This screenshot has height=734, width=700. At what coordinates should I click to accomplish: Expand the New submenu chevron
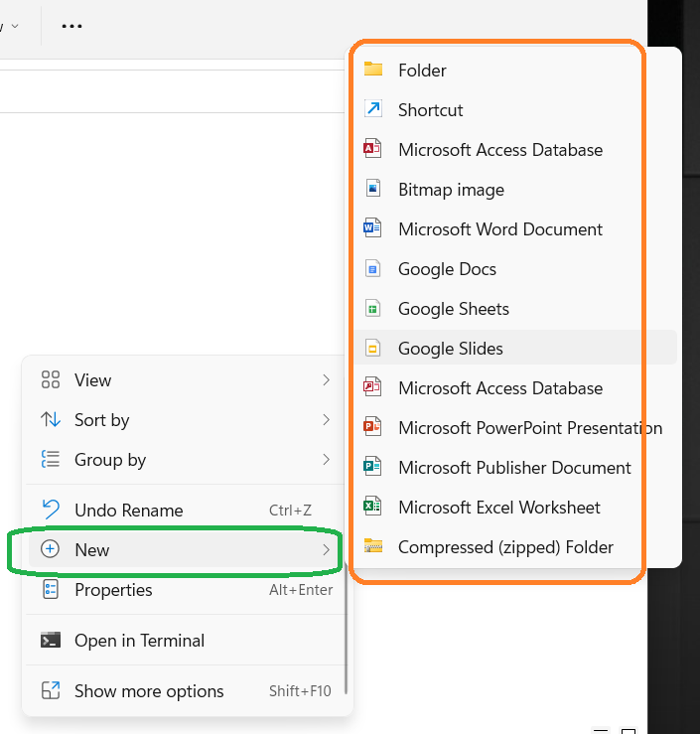tap(326, 549)
